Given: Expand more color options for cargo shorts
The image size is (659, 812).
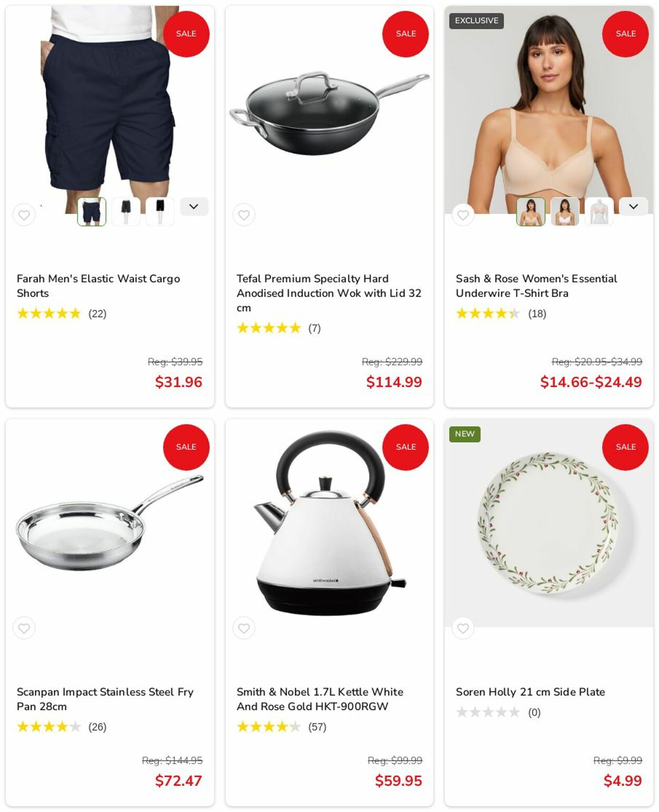Looking at the screenshot, I should (x=194, y=207).
